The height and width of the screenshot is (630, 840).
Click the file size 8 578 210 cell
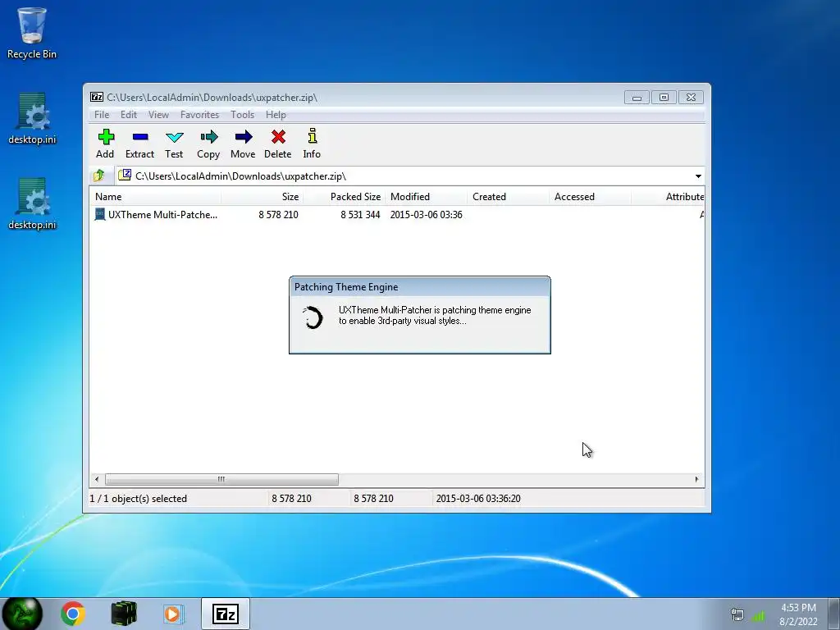coord(279,215)
